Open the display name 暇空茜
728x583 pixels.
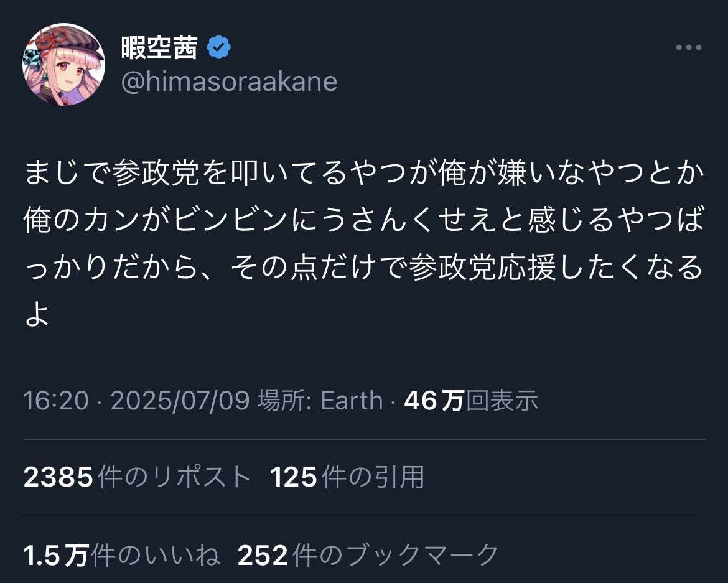click(159, 47)
